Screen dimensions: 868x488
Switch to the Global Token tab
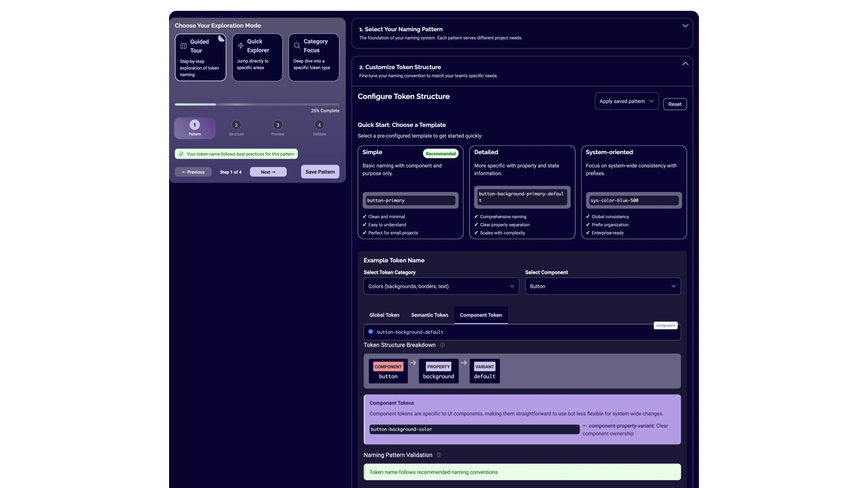pyautogui.click(x=384, y=315)
